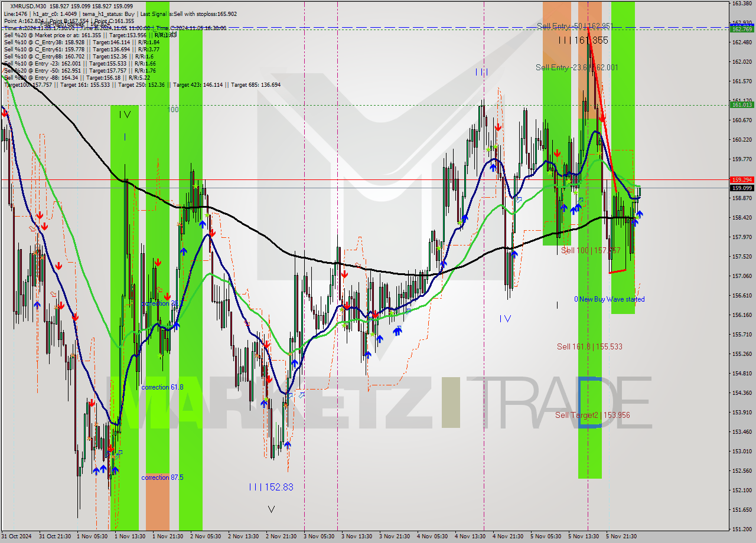Click the '3 Nov 05:30' time label

(x=320, y=537)
